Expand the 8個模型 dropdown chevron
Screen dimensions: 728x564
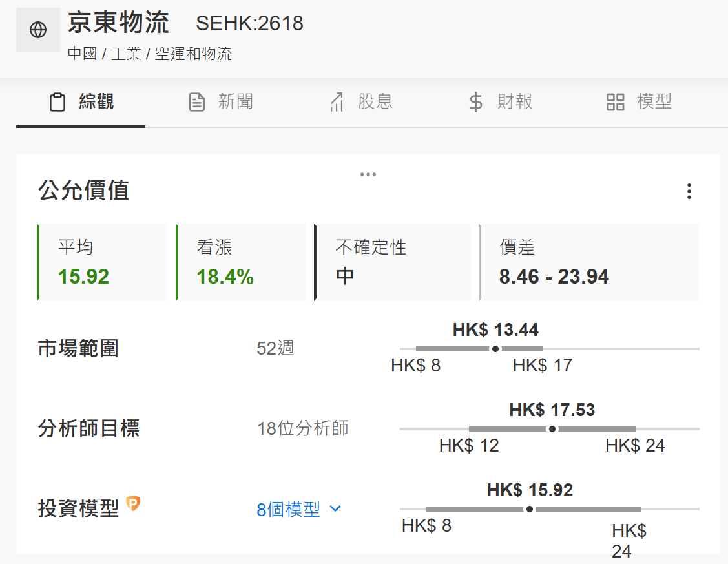pyautogui.click(x=335, y=508)
